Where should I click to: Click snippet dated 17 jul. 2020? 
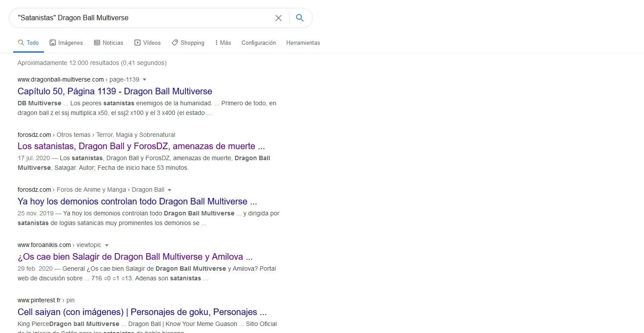pyautogui.click(x=144, y=163)
